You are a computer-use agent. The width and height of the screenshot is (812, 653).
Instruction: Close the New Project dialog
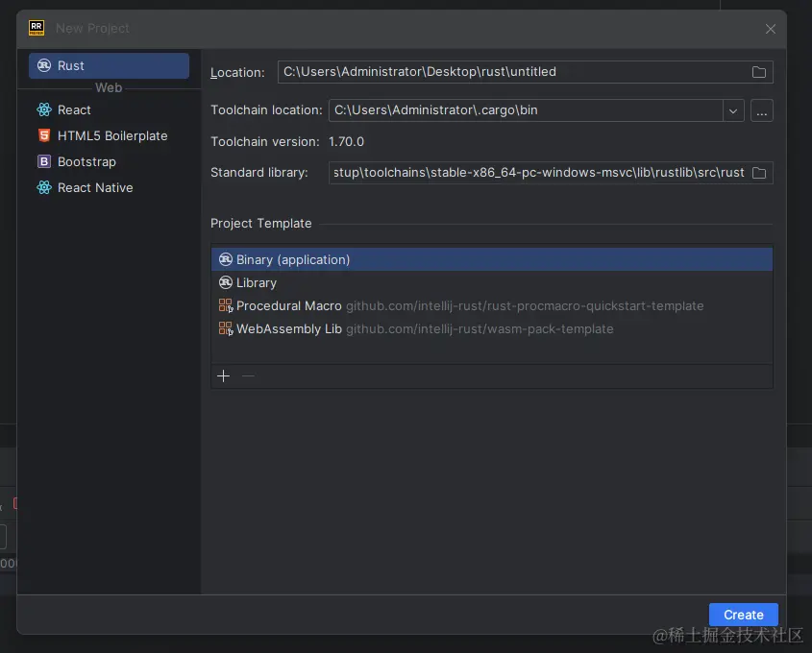pos(770,29)
